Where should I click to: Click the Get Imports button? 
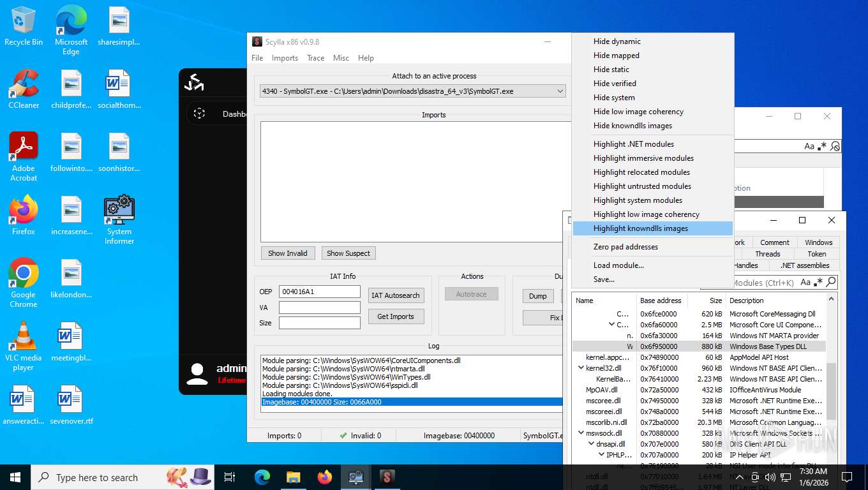396,316
